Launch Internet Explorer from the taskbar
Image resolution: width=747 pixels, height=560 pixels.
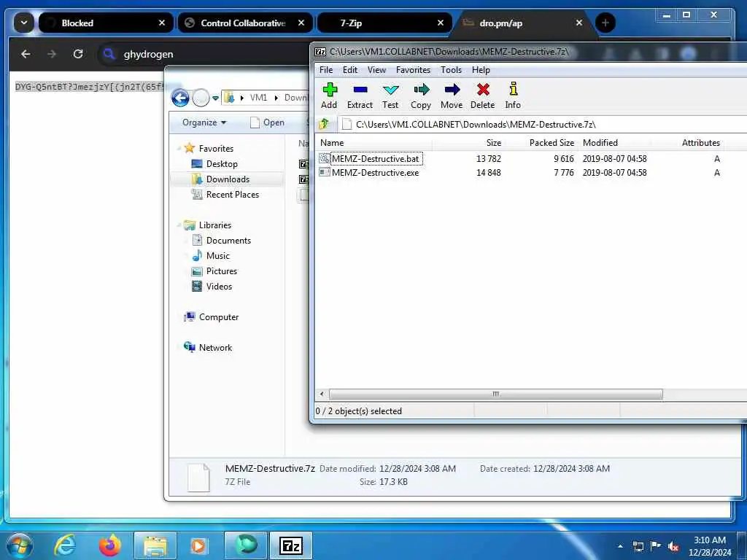coord(65,545)
